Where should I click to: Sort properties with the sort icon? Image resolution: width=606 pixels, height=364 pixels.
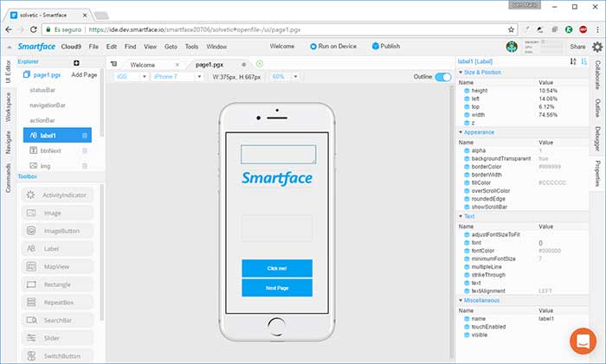(x=573, y=61)
